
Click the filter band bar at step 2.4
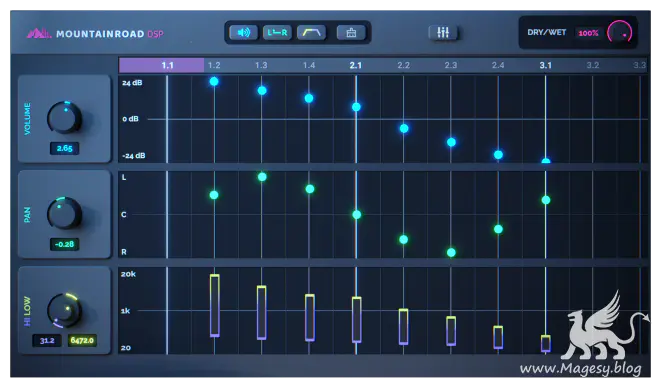pyautogui.click(x=498, y=337)
